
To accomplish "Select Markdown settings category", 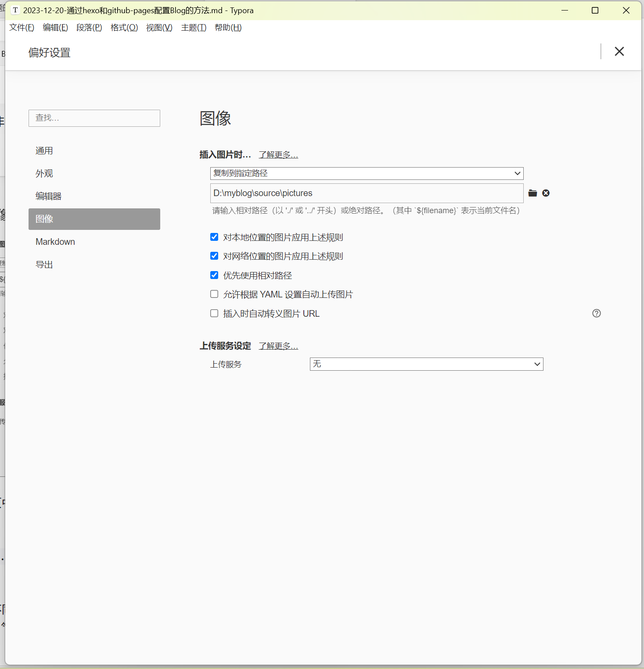I will coord(94,242).
